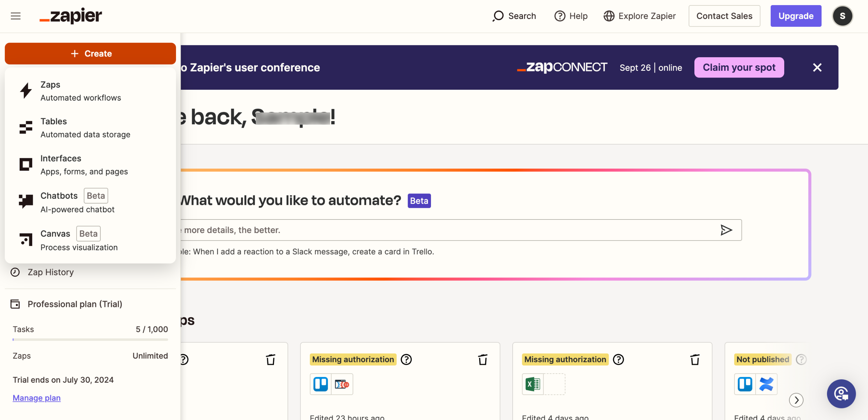
Task: Click the Trello icon in first zap card
Action: click(x=320, y=384)
